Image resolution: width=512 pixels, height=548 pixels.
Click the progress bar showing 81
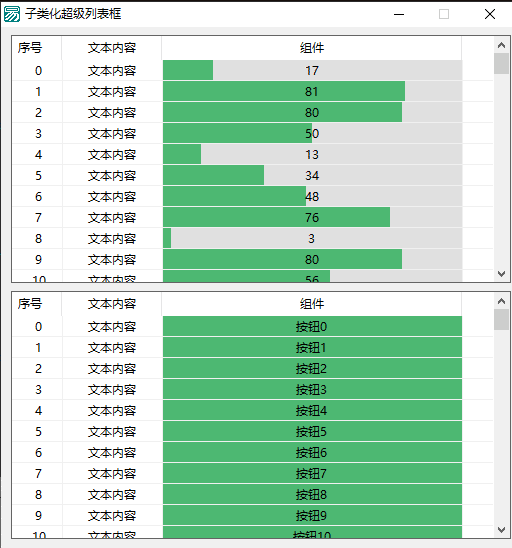(x=312, y=92)
